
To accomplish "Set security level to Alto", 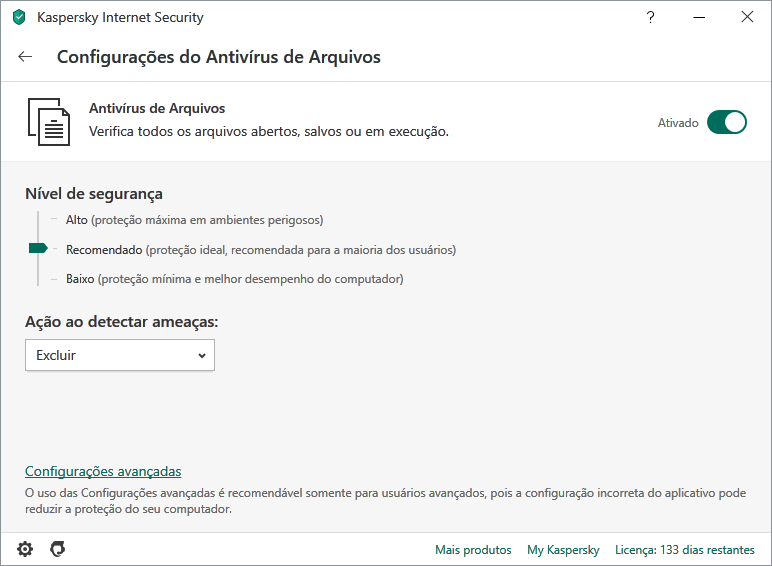I will click(194, 220).
